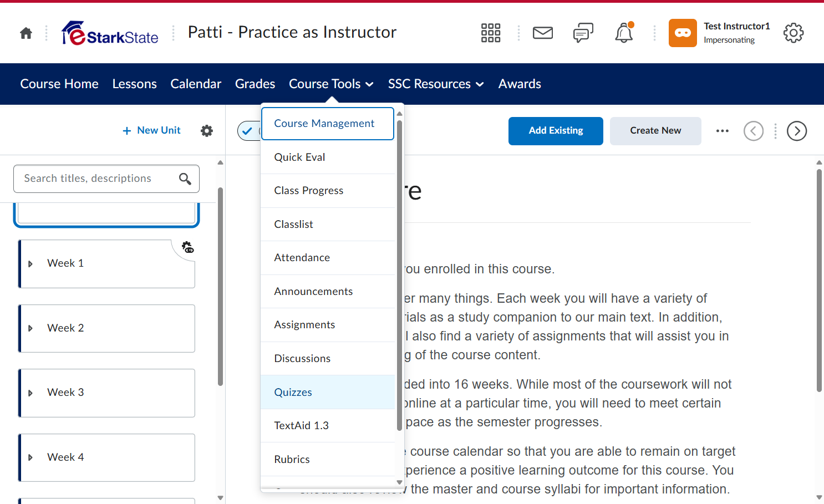Viewport: 824px width, 504px height.
Task: Open the Lessons nav link
Action: click(x=135, y=84)
